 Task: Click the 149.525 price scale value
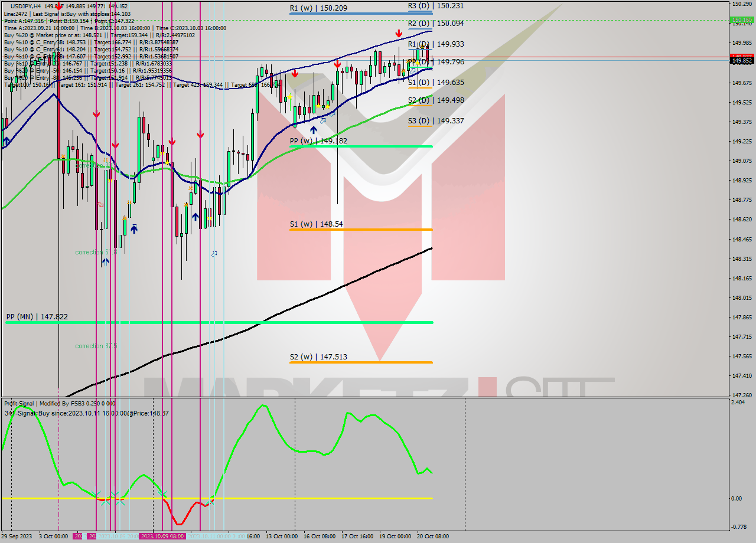(x=742, y=102)
